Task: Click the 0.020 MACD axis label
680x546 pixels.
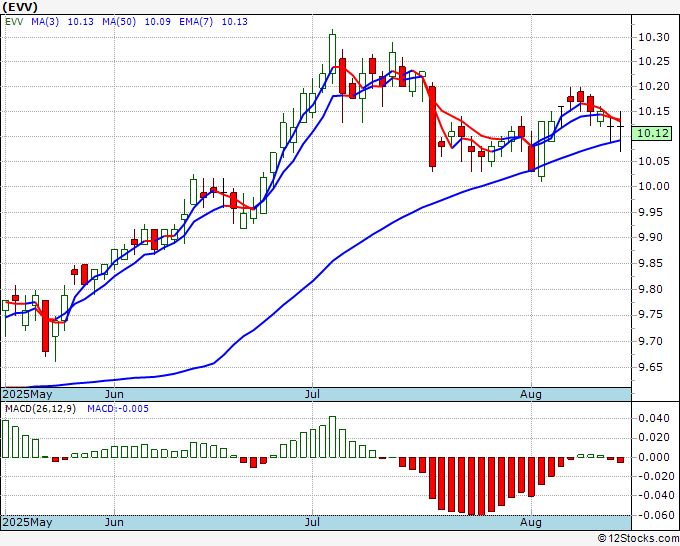Action: 654,438
